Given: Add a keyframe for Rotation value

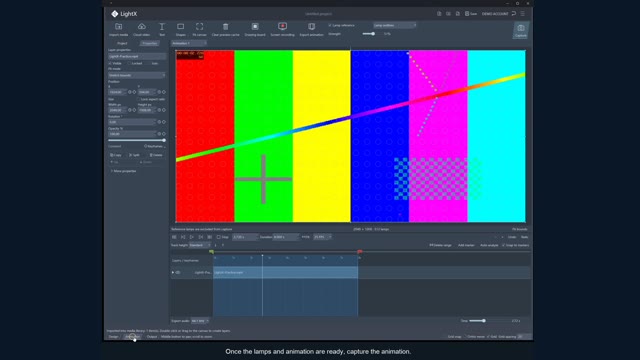Looking at the screenshot, I should pyautogui.click(x=164, y=122).
